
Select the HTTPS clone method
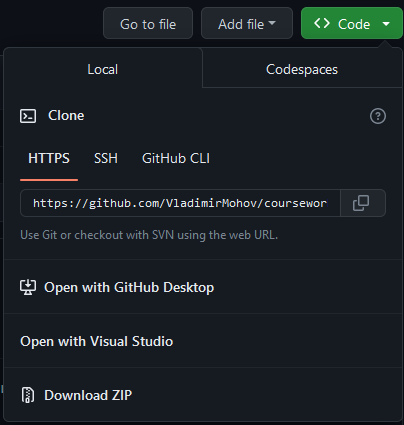pyautogui.click(x=49, y=158)
